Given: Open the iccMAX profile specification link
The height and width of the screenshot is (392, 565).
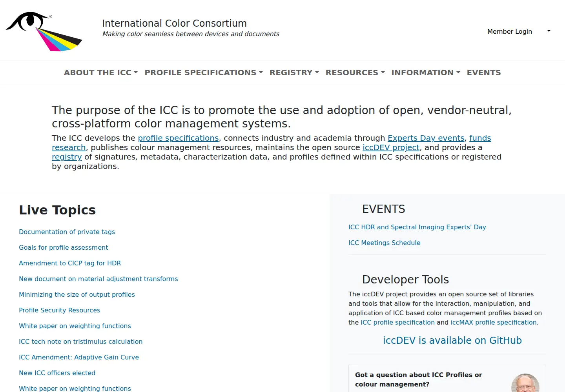Looking at the screenshot, I should (x=493, y=322).
